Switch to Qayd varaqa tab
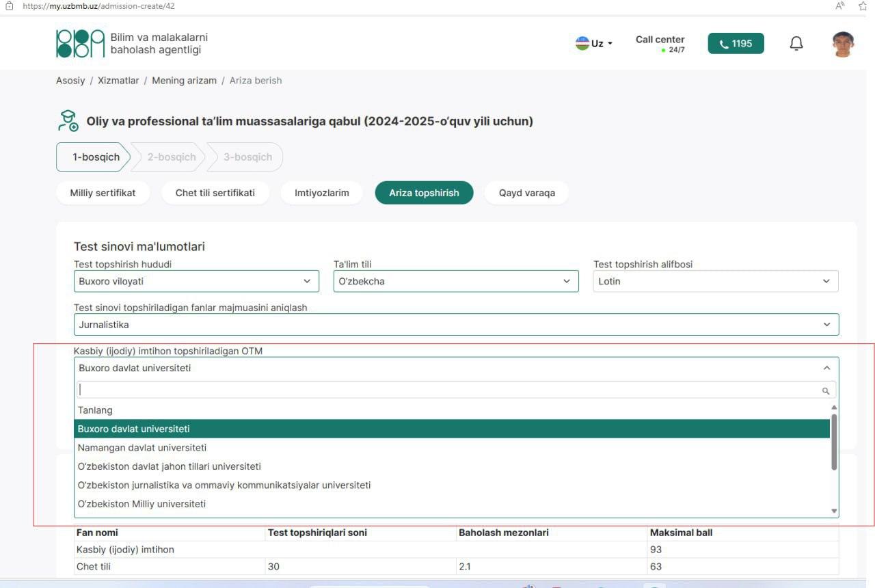The image size is (875, 588). 527,193
